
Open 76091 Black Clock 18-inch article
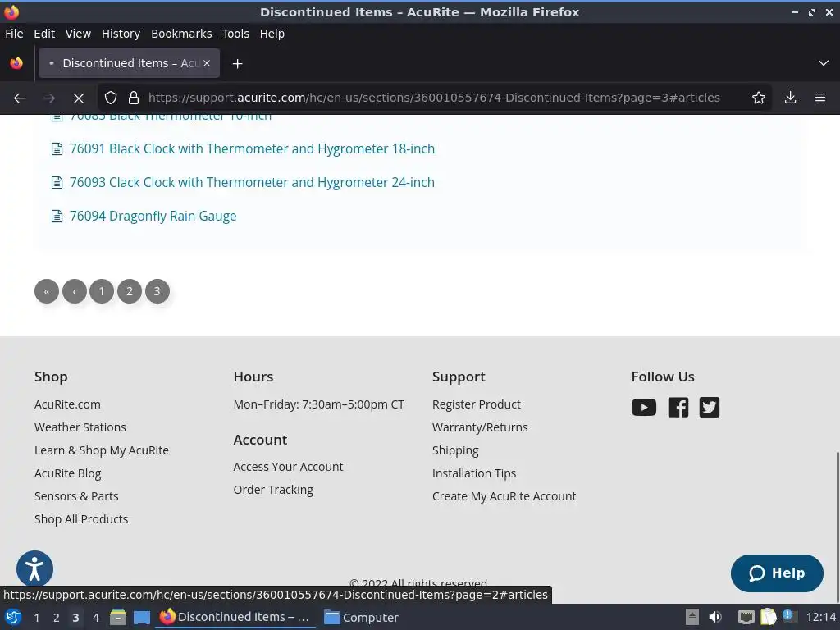(253, 149)
